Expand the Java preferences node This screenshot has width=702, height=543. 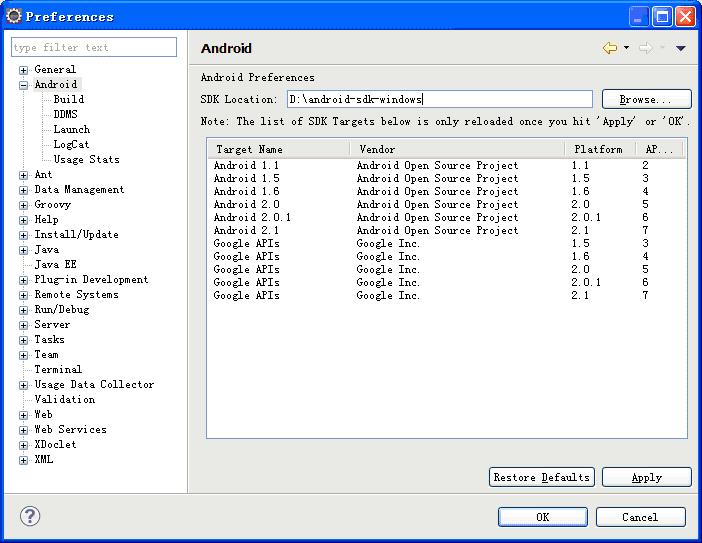[x=23, y=250]
